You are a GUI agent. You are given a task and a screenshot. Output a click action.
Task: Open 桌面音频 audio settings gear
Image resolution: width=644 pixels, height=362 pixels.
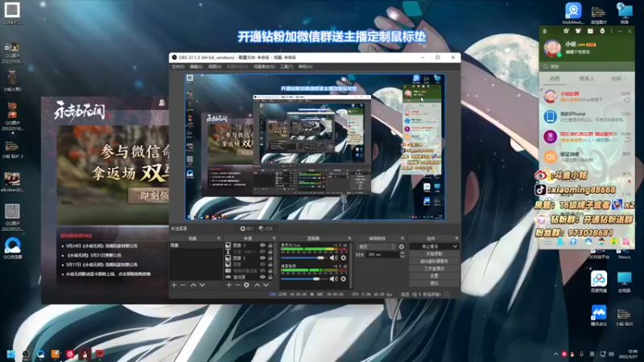click(344, 278)
